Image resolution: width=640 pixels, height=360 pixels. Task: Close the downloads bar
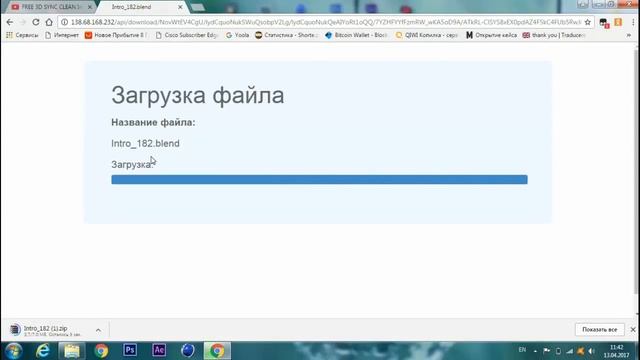point(633,329)
